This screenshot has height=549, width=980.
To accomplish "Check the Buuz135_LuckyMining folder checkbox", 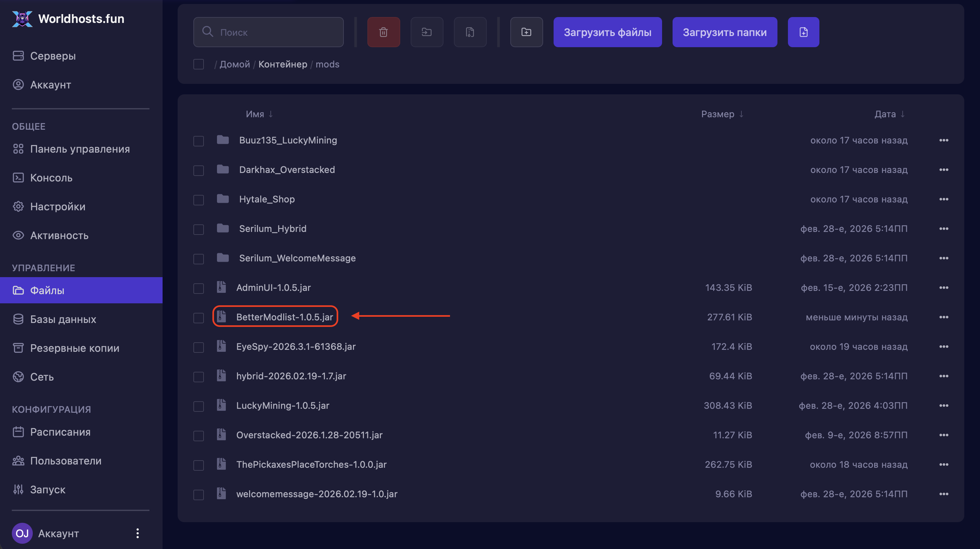I will pos(199,141).
